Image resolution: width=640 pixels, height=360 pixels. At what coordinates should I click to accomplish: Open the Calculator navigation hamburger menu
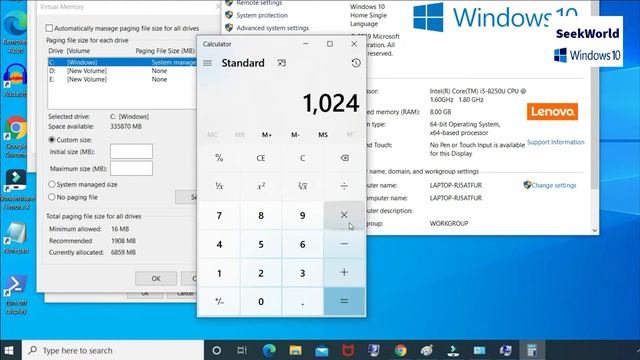pyautogui.click(x=207, y=63)
